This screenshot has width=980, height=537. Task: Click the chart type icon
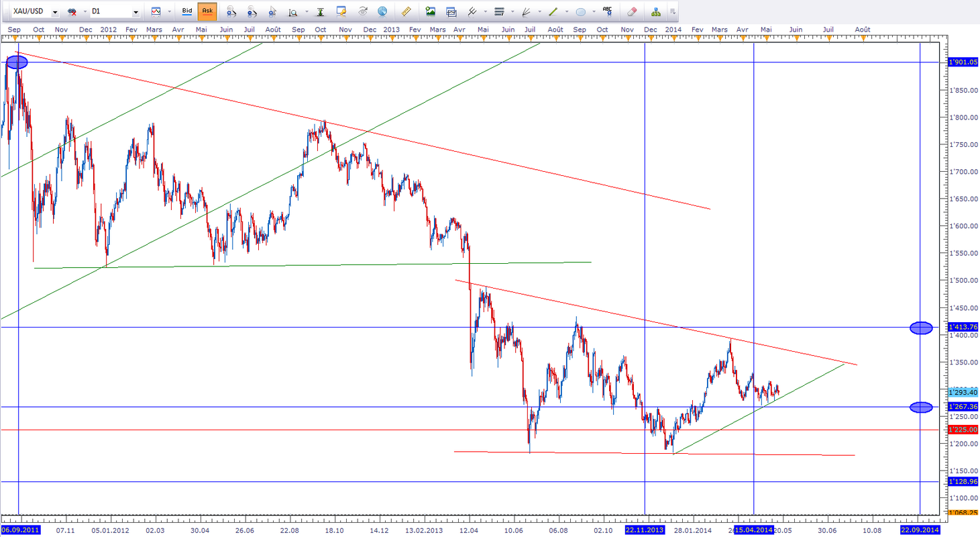(x=156, y=11)
